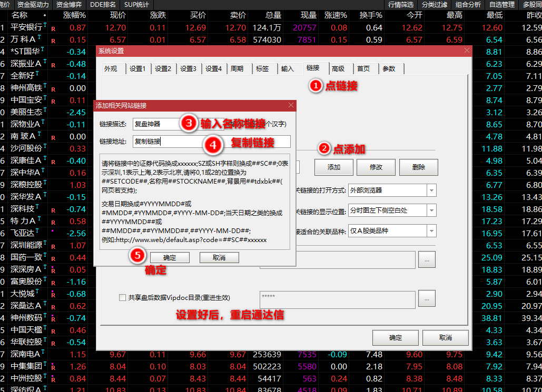Click the browse button beside Vipdoc directory field
542x392 pixels.
(427, 298)
